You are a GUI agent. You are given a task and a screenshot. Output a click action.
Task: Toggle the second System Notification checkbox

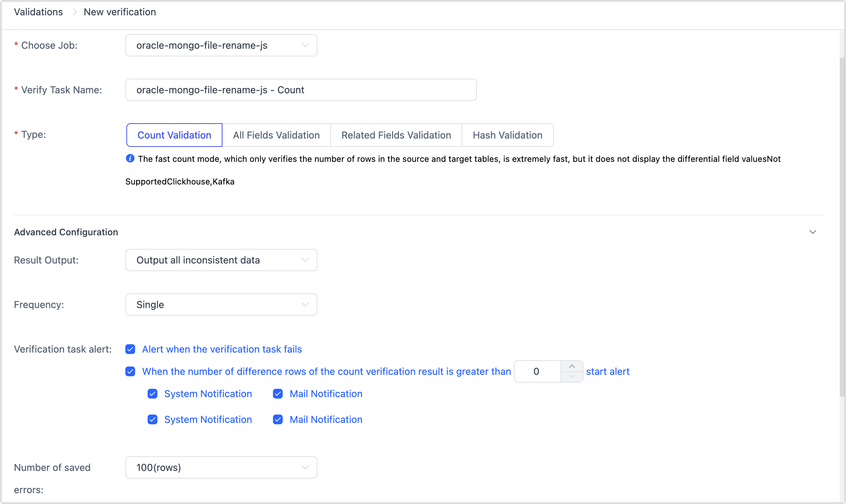(152, 419)
